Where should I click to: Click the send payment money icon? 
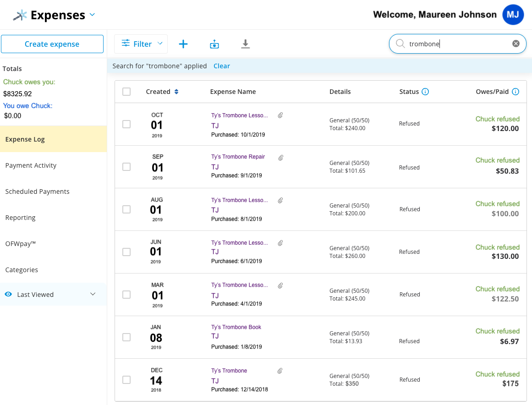point(214,44)
